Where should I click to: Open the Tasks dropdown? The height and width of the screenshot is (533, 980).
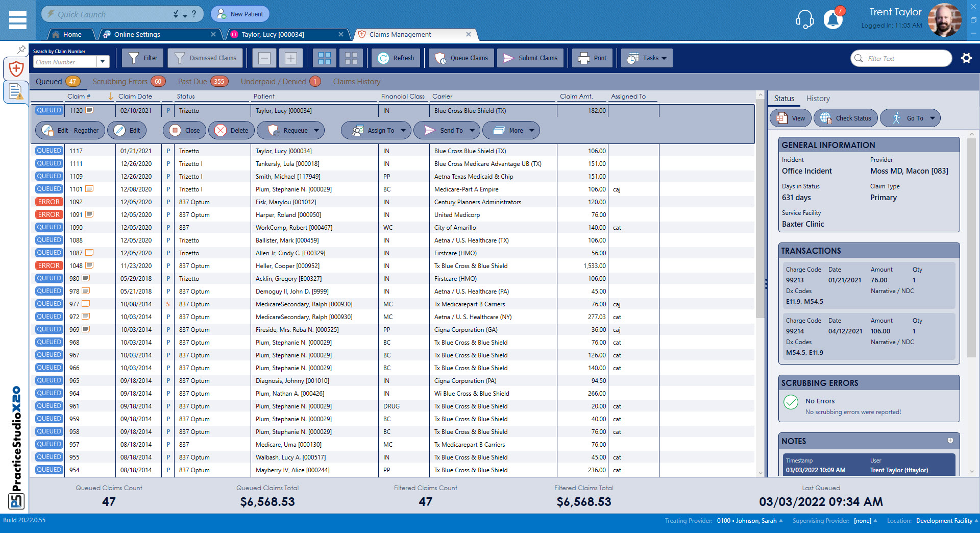[647, 58]
